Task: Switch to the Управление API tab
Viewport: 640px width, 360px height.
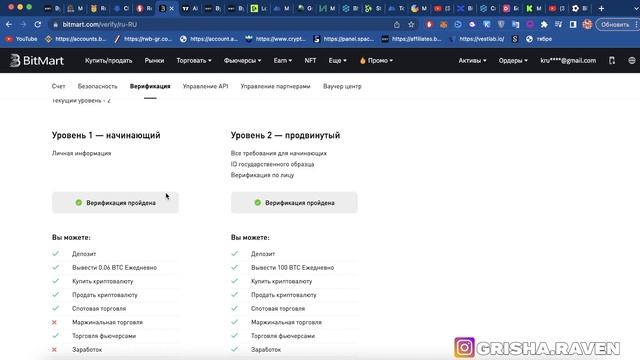Action: point(205,86)
